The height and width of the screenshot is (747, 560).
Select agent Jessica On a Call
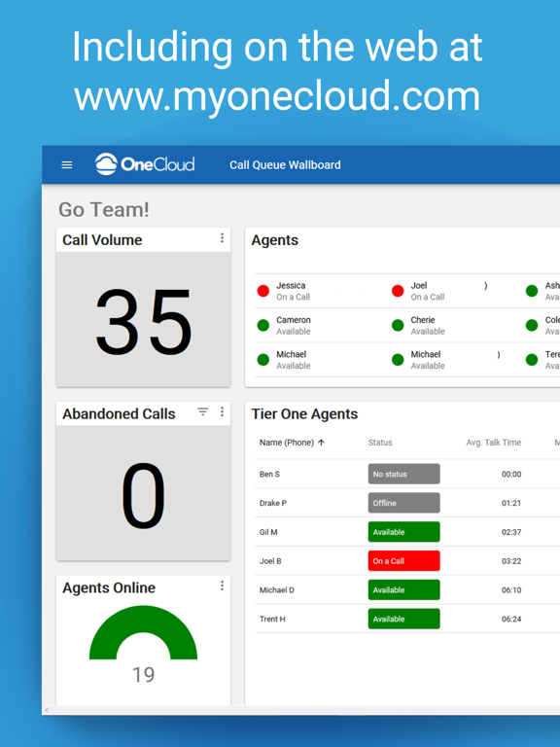[293, 291]
